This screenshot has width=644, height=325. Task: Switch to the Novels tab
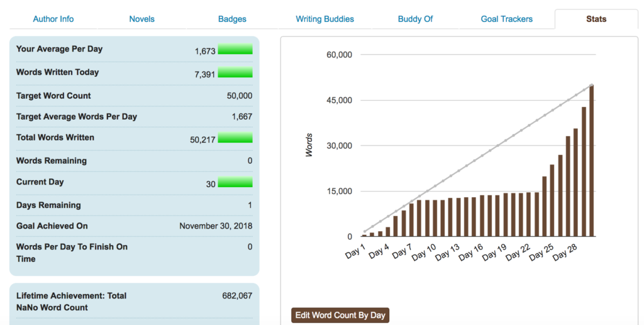coord(142,19)
